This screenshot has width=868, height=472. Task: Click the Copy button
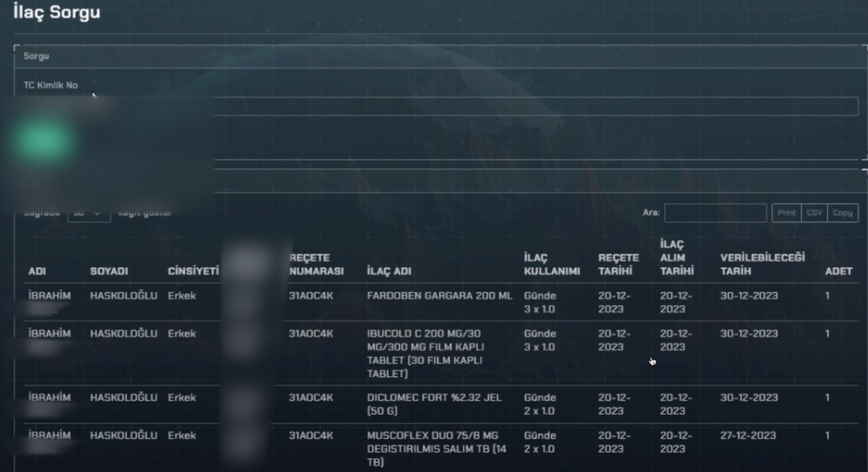click(842, 213)
